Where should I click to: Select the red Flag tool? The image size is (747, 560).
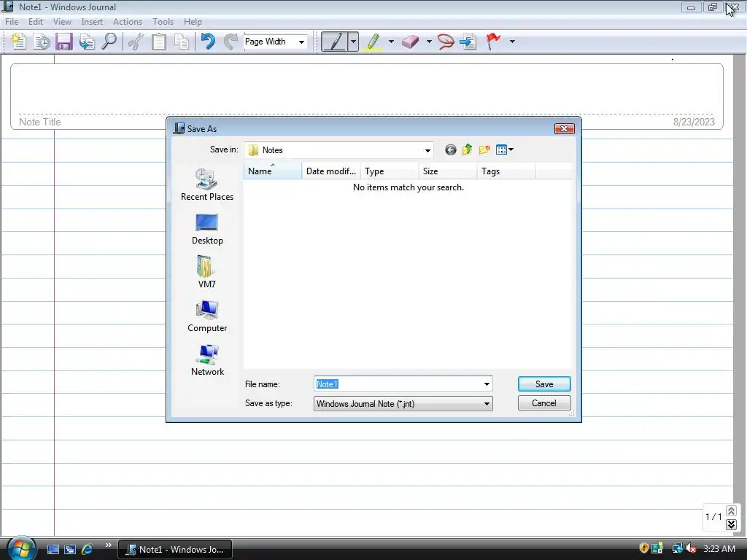pyautogui.click(x=493, y=42)
